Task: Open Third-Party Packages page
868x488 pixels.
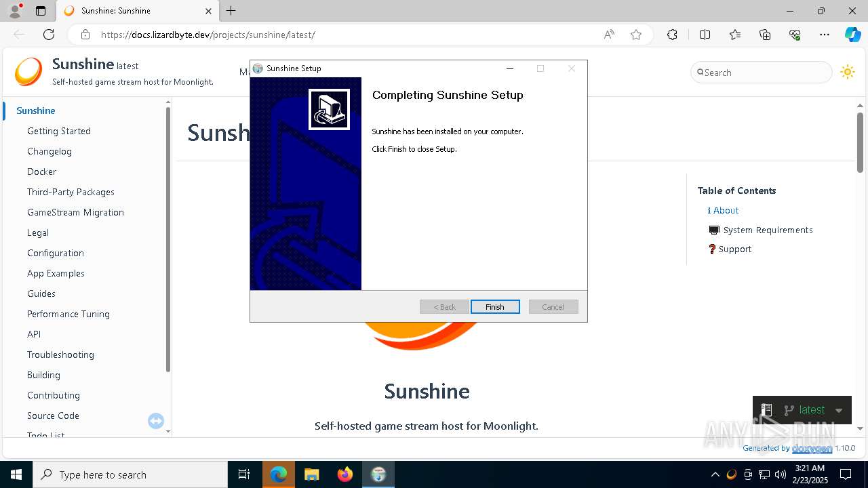Action: coord(71,192)
